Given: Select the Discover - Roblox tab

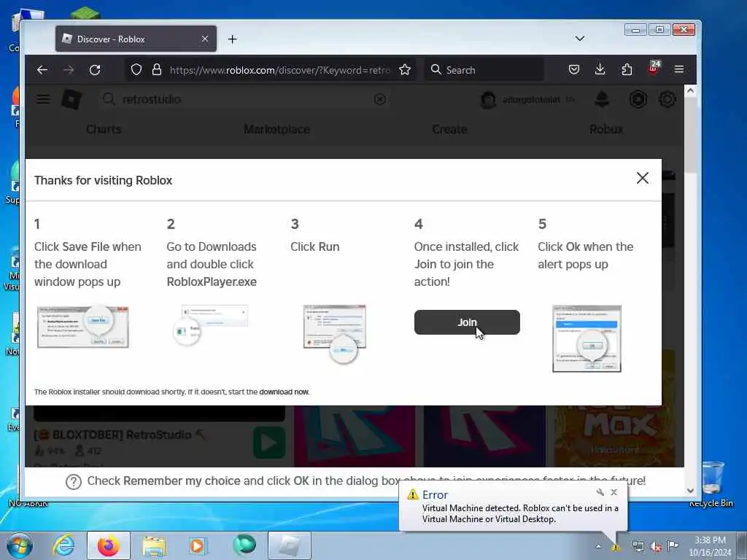Looking at the screenshot, I should tap(136, 39).
